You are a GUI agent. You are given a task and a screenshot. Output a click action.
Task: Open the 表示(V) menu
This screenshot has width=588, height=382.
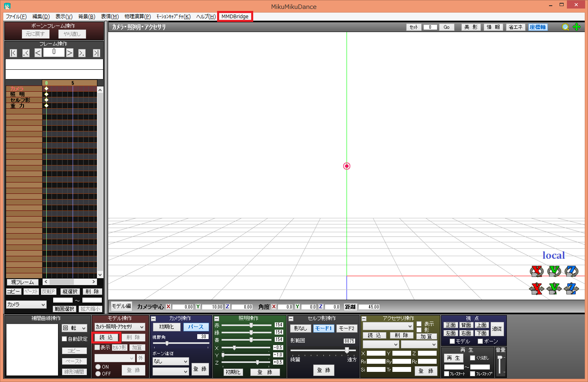click(x=64, y=17)
